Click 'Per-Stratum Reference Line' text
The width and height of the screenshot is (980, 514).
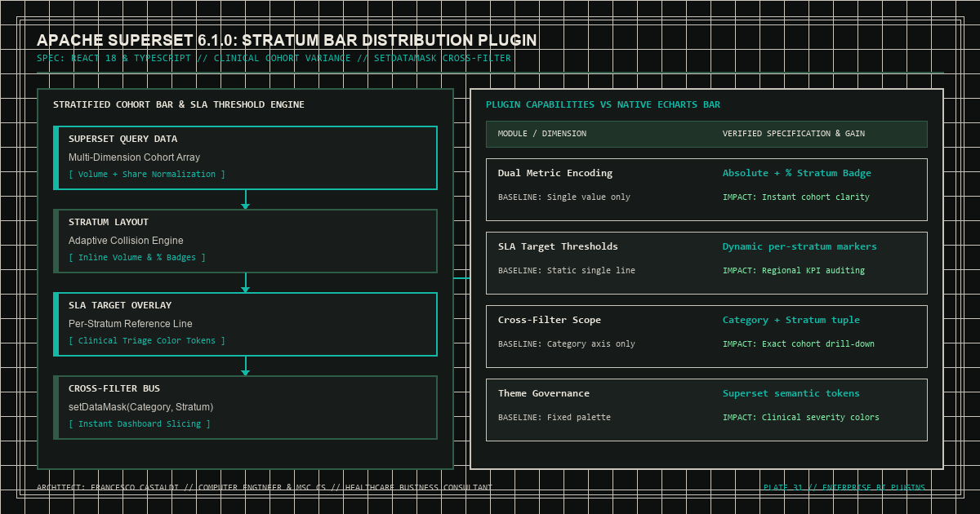[131, 324]
